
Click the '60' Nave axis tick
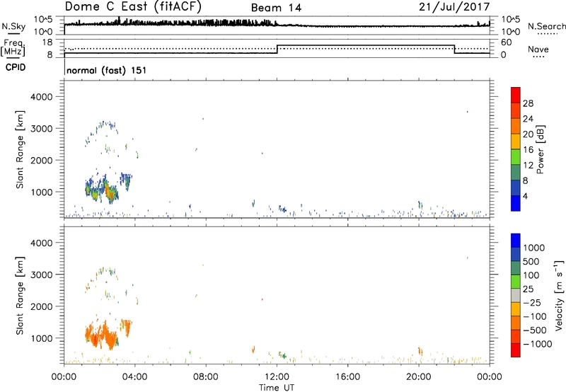(x=506, y=42)
